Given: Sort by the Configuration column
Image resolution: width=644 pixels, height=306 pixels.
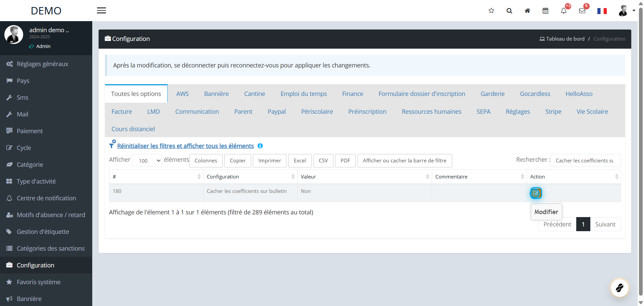Looking at the screenshot, I should [x=250, y=176].
